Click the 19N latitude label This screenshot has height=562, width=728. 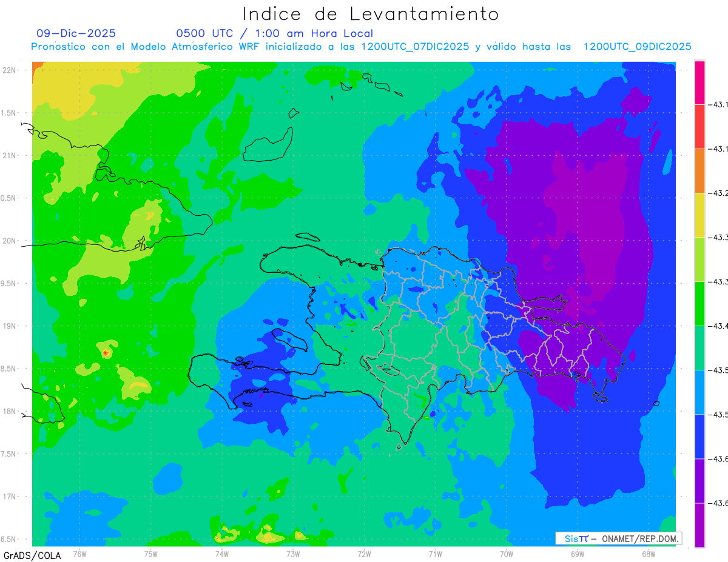10,326
